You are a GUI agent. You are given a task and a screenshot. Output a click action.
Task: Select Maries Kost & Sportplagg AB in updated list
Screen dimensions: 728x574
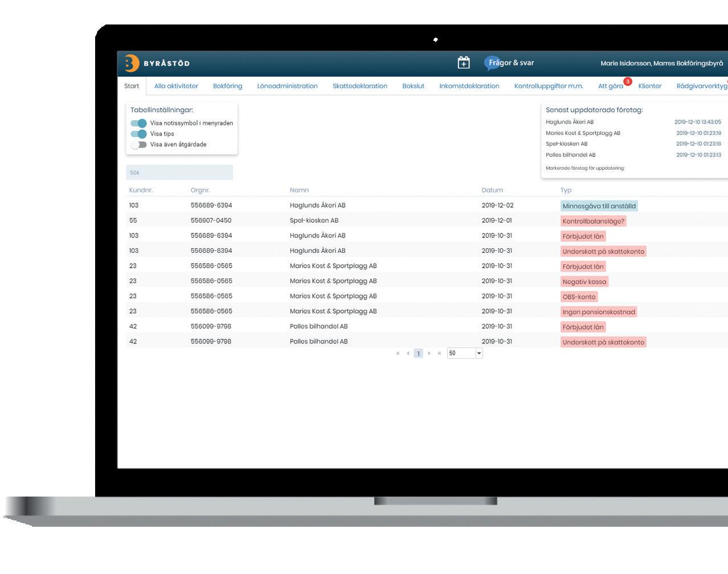click(x=583, y=133)
